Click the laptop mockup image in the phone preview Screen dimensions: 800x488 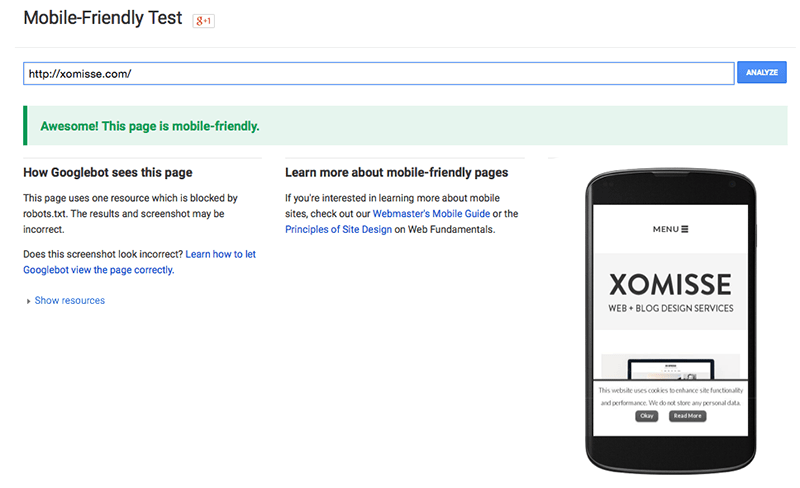(x=670, y=368)
